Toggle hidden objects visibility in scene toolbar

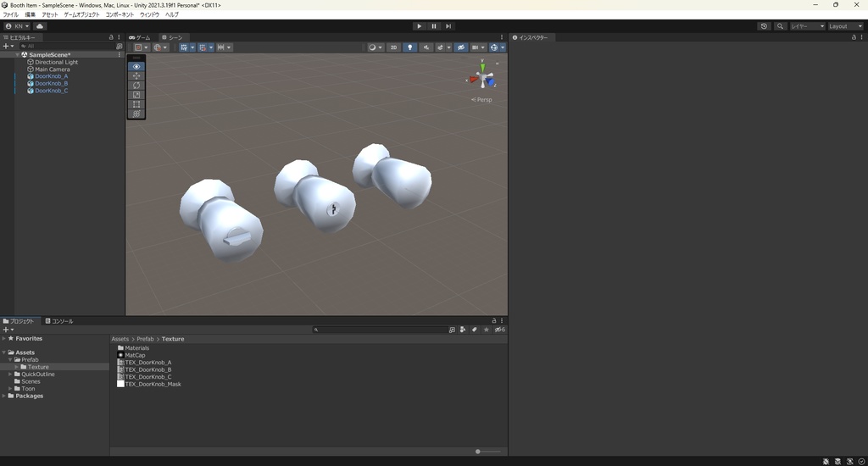tap(460, 47)
